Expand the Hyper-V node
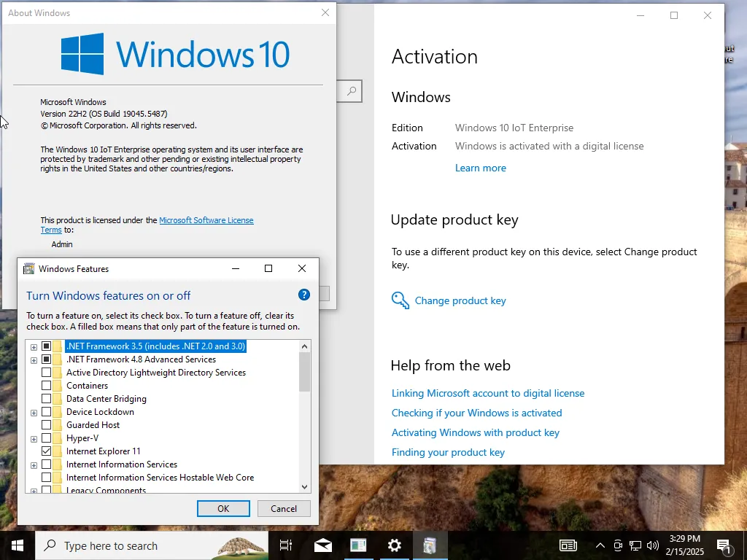 (34, 438)
